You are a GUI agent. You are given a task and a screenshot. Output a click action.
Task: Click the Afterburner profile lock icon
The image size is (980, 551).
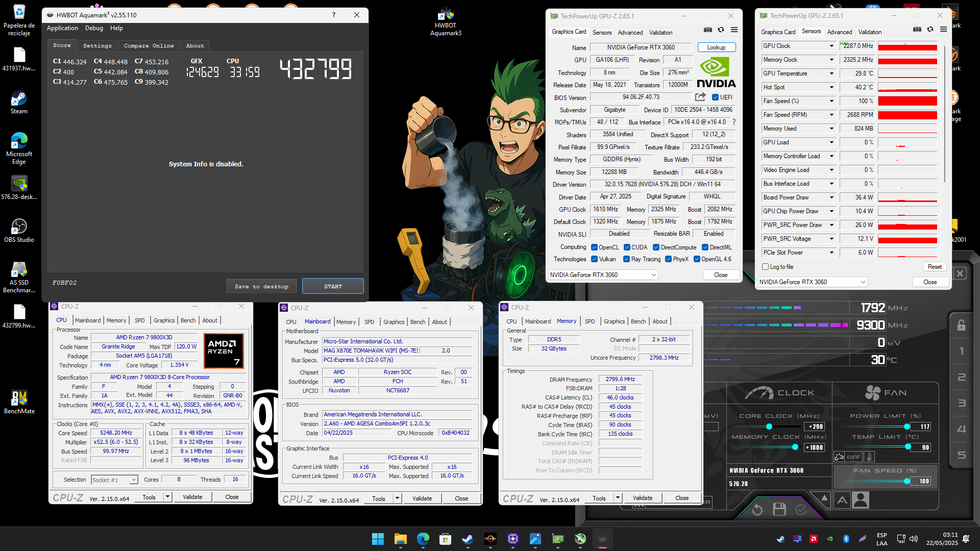pos(961,325)
